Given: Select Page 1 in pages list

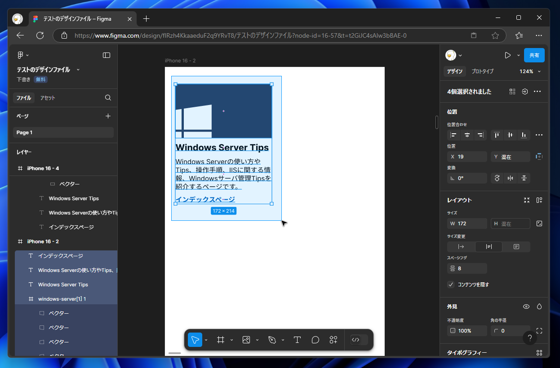Looking at the screenshot, I should (x=64, y=132).
